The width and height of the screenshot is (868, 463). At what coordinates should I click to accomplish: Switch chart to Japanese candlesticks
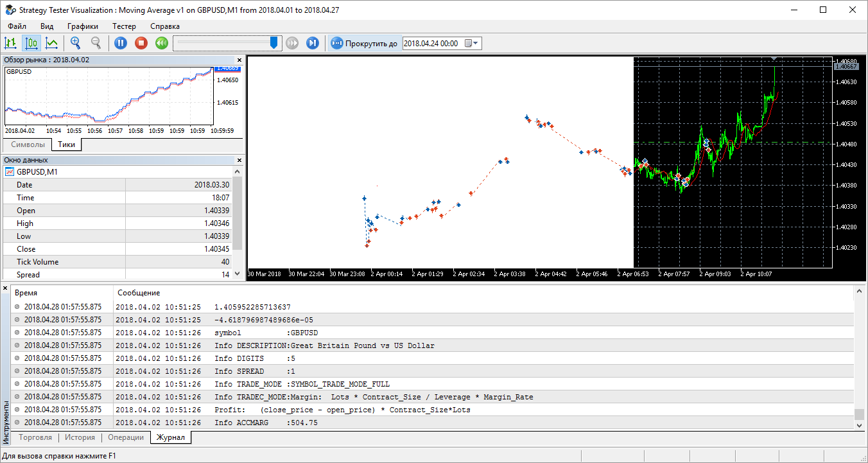[31, 43]
